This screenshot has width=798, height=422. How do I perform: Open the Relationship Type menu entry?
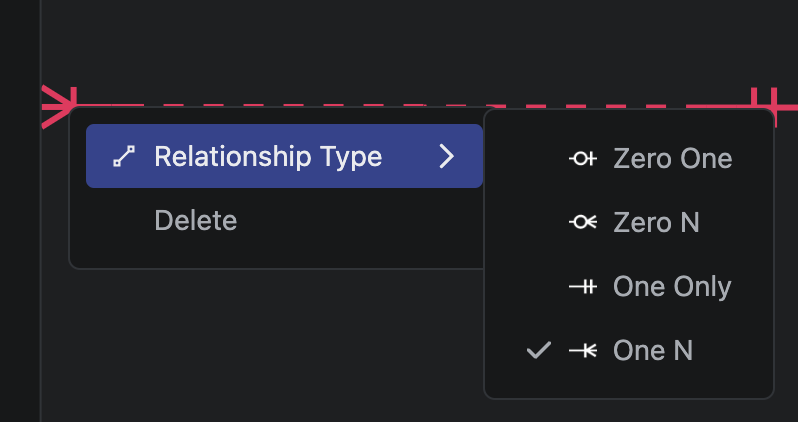267,157
